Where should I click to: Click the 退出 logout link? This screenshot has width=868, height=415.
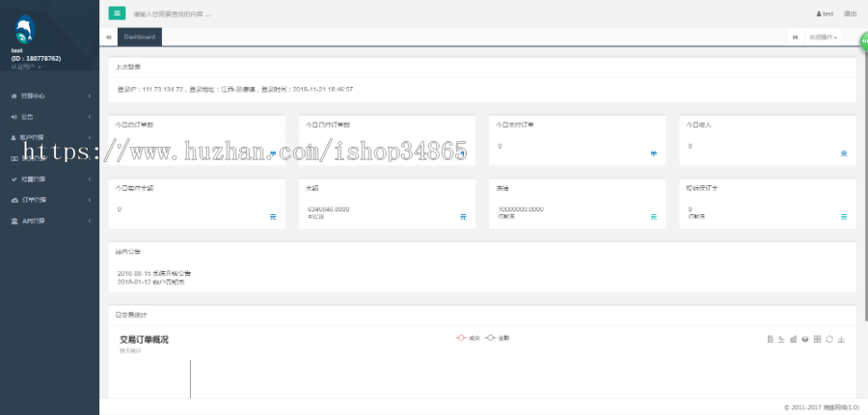click(850, 14)
